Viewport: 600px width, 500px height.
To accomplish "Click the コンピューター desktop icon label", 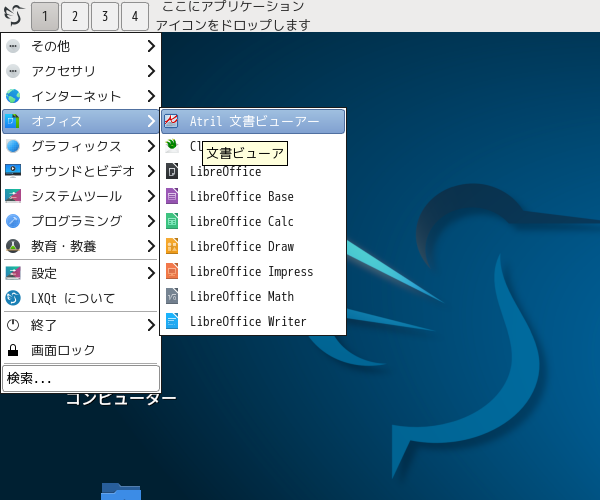I will tap(121, 399).
